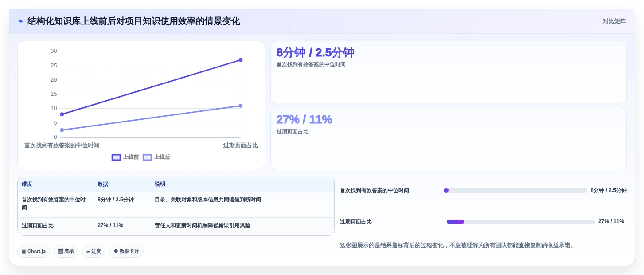Click the progress value 8分钟 / 2.5分钟
This screenshot has height=275, width=644.
[x=609, y=190]
